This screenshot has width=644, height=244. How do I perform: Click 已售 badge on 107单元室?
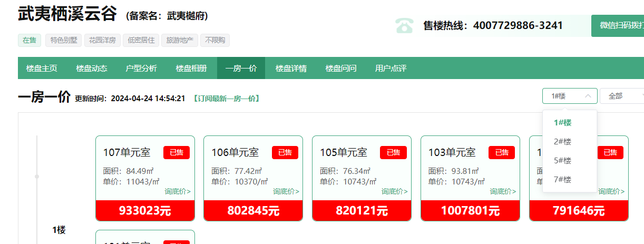pyautogui.click(x=177, y=152)
